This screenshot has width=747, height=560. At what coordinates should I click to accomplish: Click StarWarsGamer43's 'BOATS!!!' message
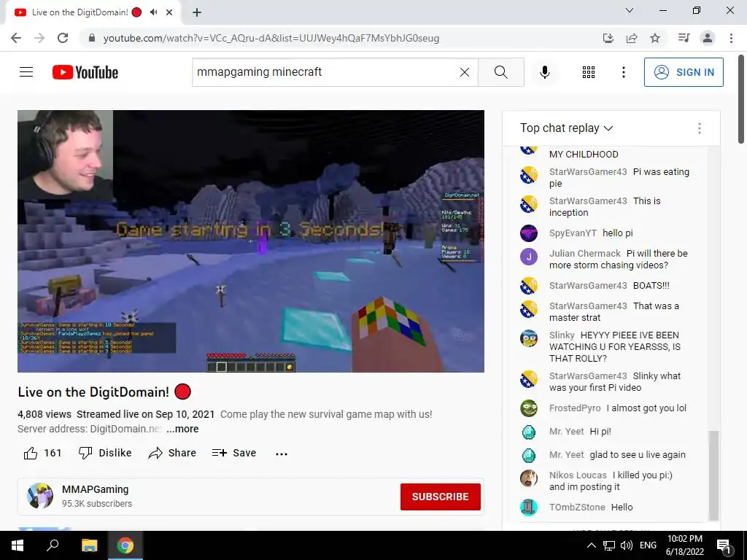coord(651,286)
